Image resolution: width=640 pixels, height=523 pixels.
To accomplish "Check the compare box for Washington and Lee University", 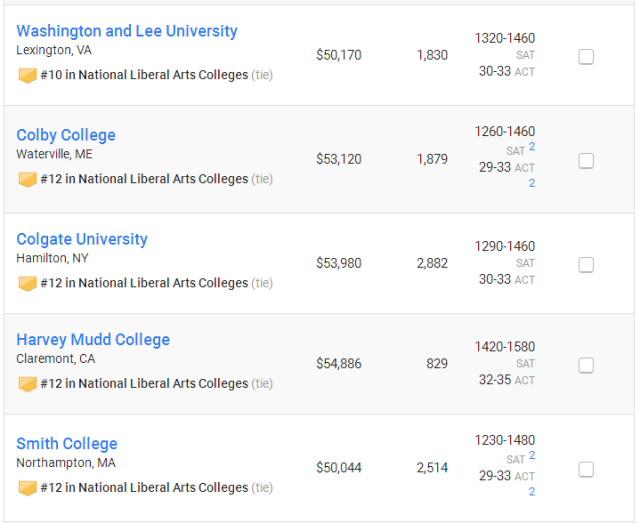I will pos(586,57).
